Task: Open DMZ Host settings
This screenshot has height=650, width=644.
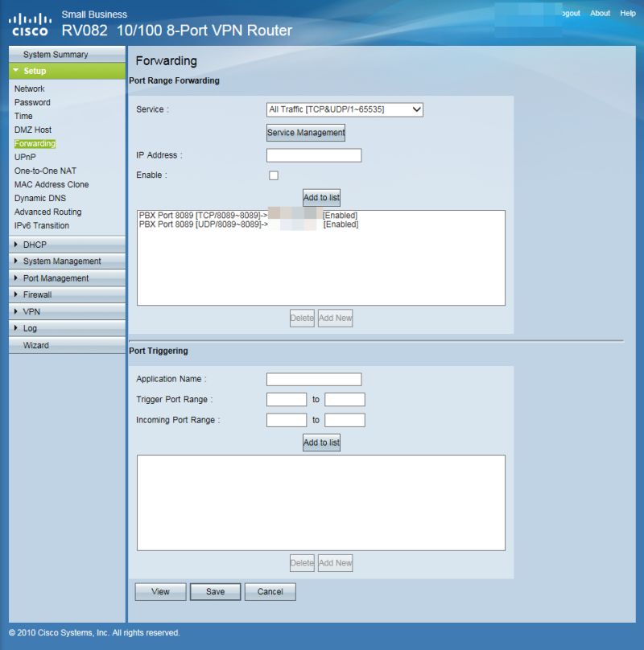Action: [x=33, y=130]
